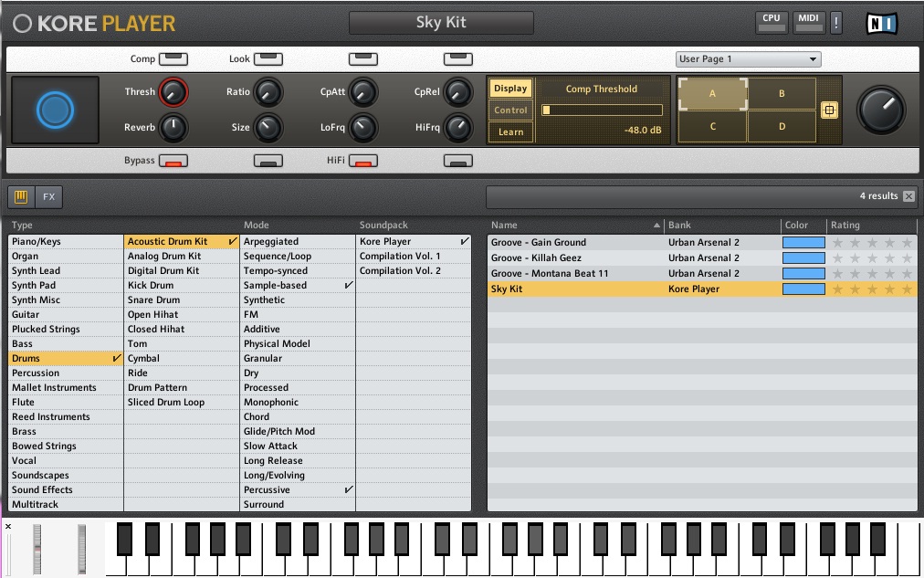Click the CpRel knob
The image size is (924, 578).
pyautogui.click(x=457, y=92)
